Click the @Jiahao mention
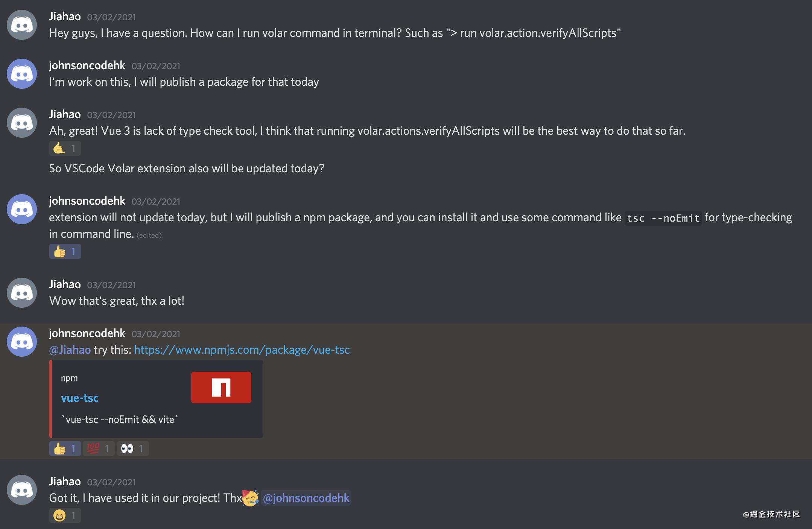Screen dimensions: 812x529 (x=70, y=350)
